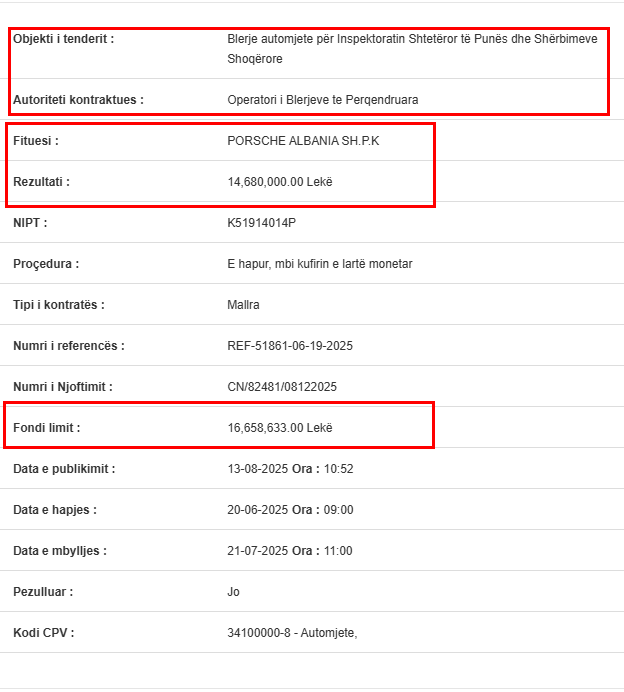Click the 'Objekti i tenderit' label
This screenshot has width=624, height=692.
click(x=63, y=39)
